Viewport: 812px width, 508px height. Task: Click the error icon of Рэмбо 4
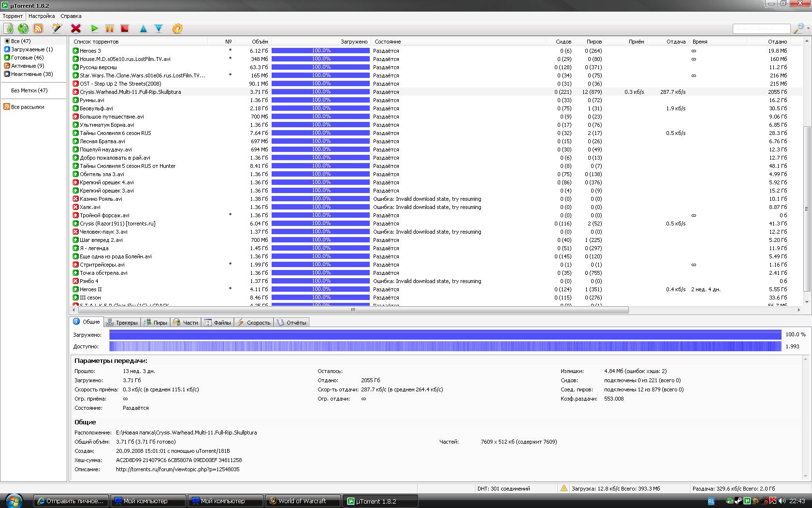(x=75, y=281)
